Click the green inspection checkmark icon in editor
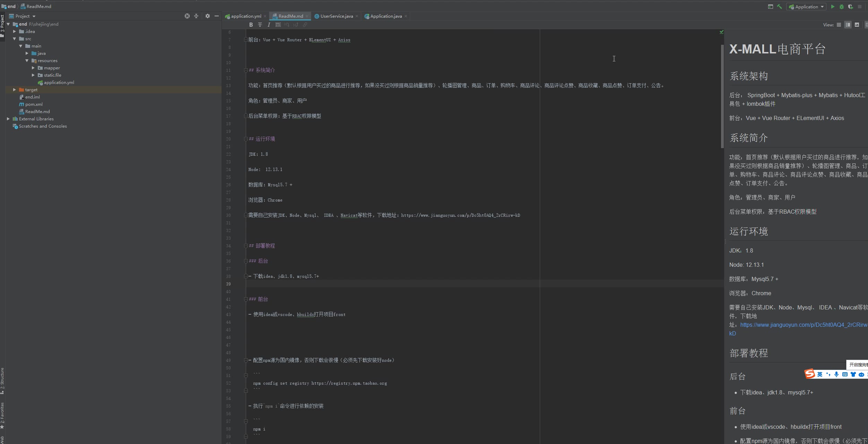The image size is (868, 444). [x=721, y=32]
